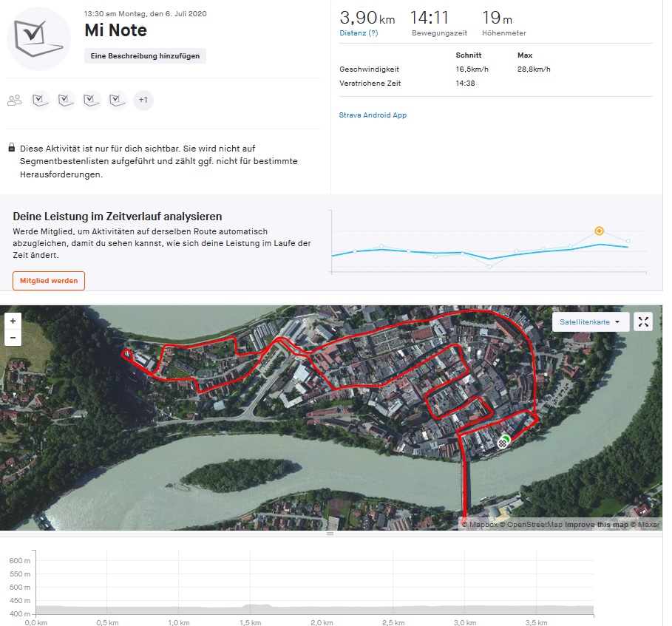Click the start/finish marker on the map

pyautogui.click(x=503, y=442)
